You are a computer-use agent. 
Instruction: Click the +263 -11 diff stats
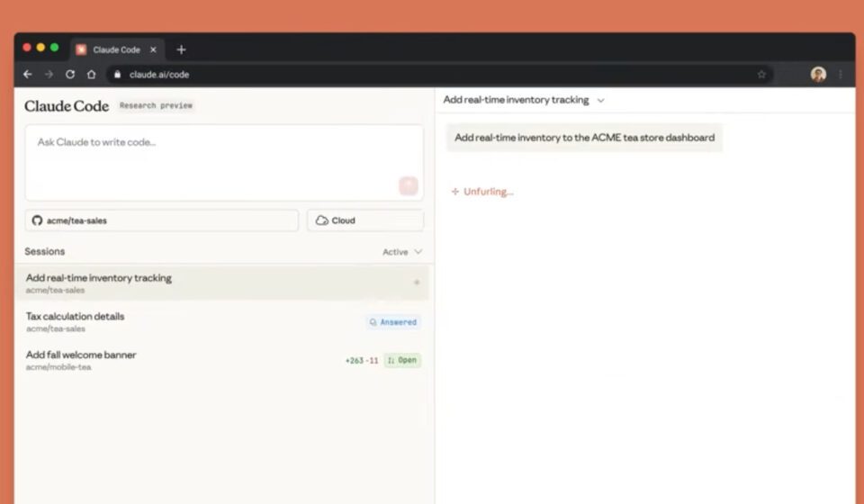coord(362,361)
